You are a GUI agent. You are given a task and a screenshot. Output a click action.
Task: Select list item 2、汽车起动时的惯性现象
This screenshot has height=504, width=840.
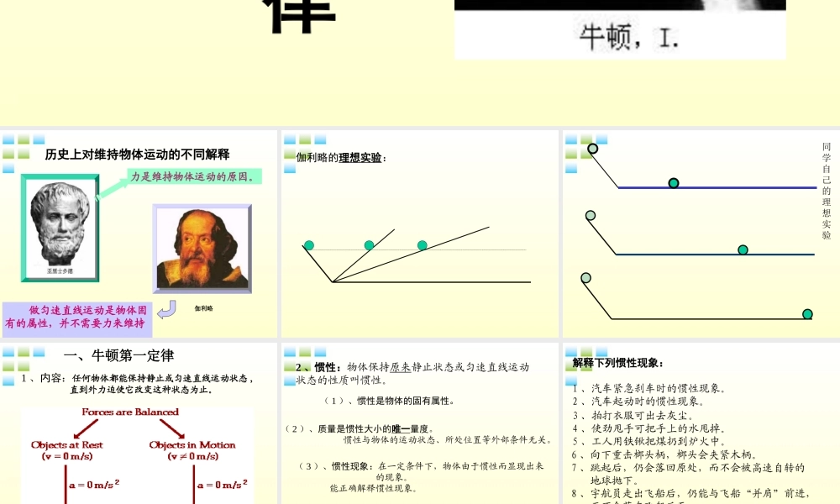(638, 402)
